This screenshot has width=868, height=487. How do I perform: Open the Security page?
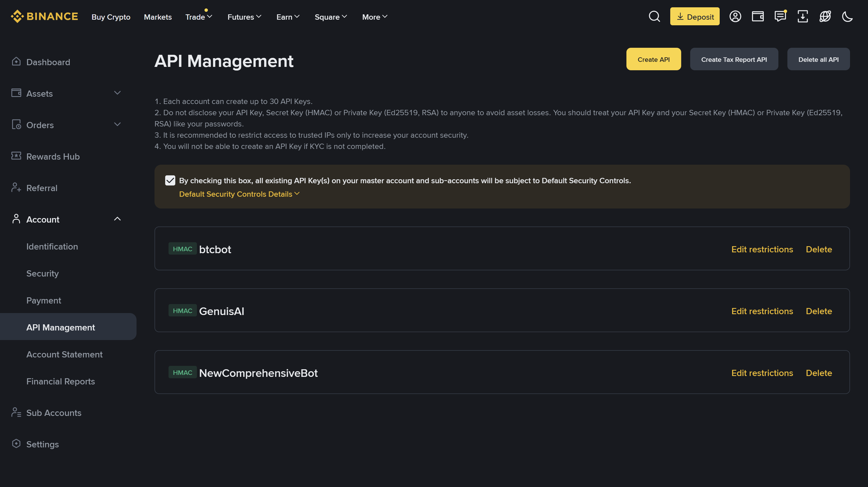[42, 273]
